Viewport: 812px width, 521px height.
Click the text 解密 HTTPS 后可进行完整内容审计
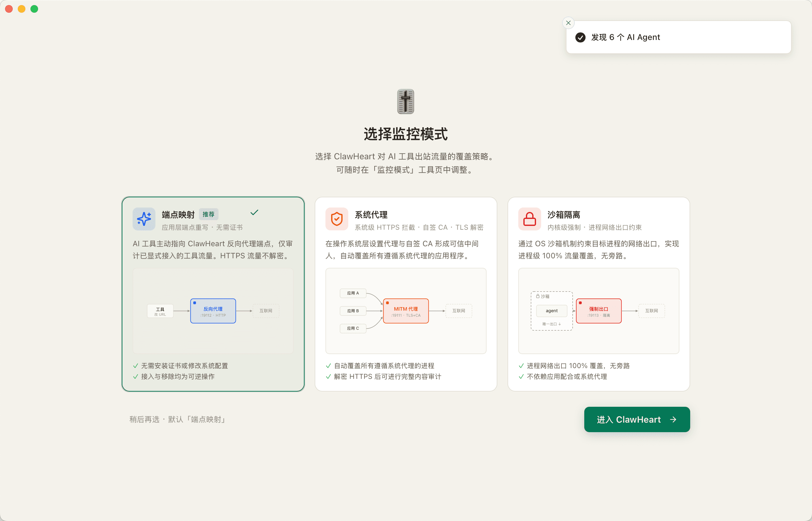388,376
